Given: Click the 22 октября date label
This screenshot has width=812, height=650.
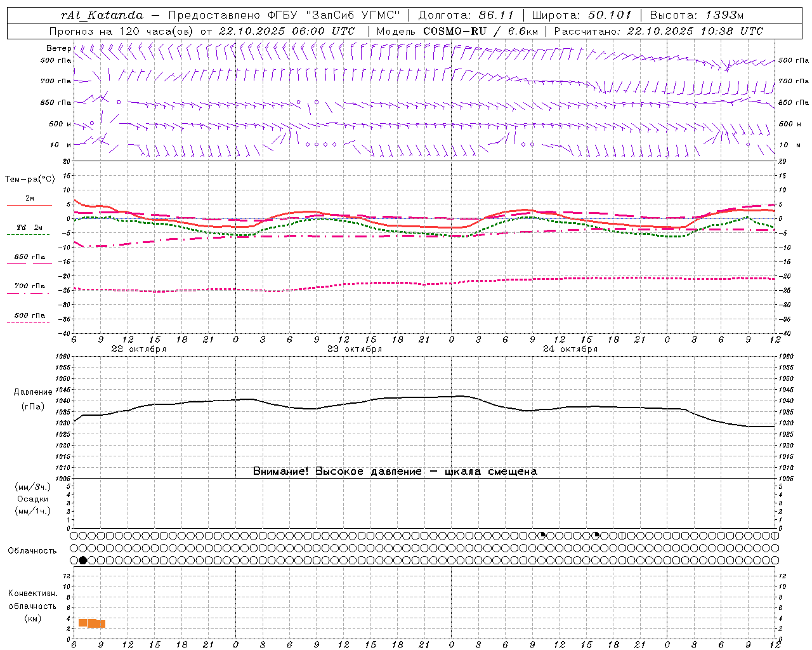Looking at the screenshot, I should [139, 348].
